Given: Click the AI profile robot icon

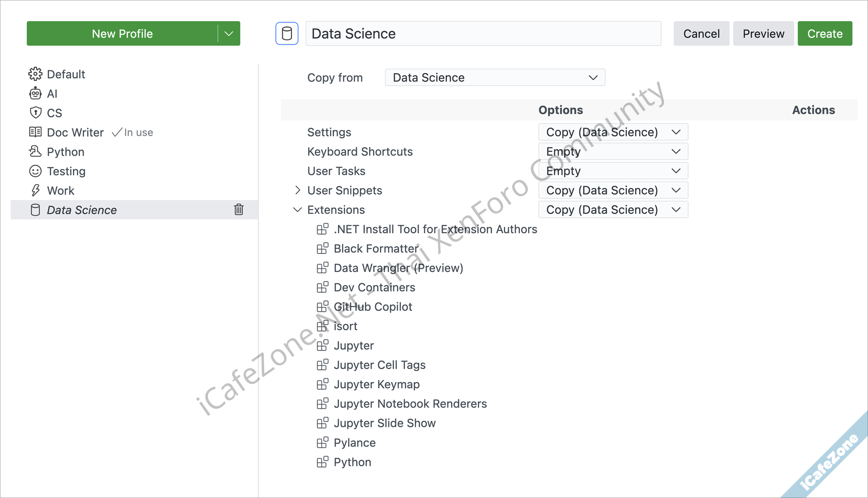Looking at the screenshot, I should pyautogui.click(x=35, y=93).
